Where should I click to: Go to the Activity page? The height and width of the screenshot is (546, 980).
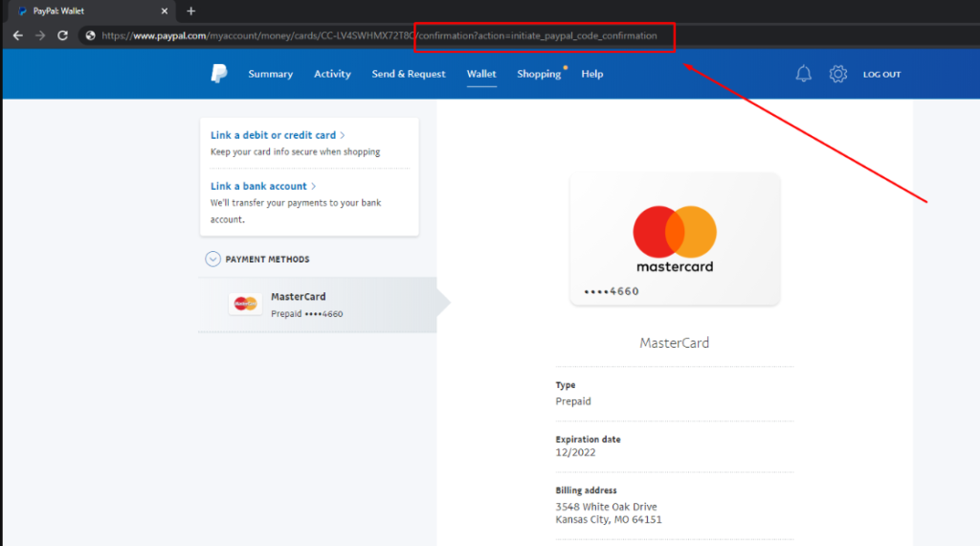pyautogui.click(x=332, y=74)
